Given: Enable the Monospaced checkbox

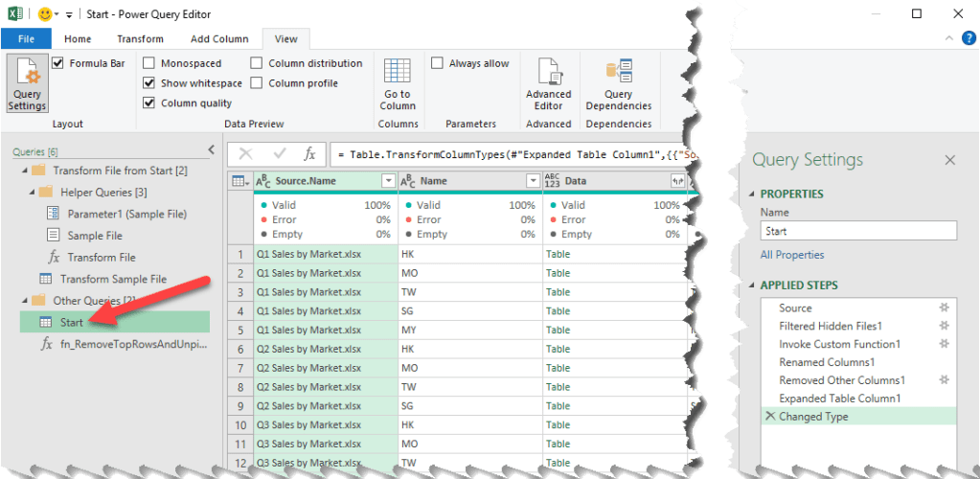Looking at the screenshot, I should [x=149, y=63].
